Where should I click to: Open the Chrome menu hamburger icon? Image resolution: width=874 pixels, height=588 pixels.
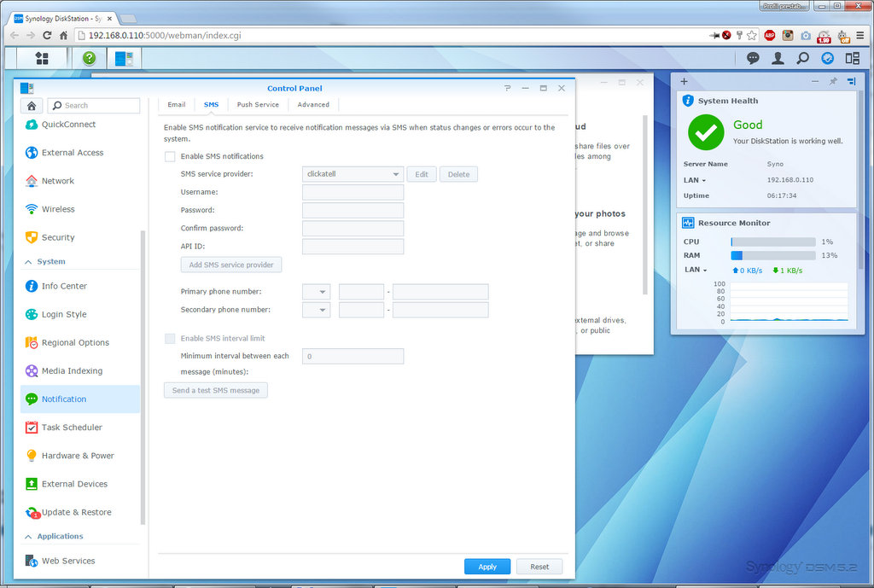tap(860, 35)
